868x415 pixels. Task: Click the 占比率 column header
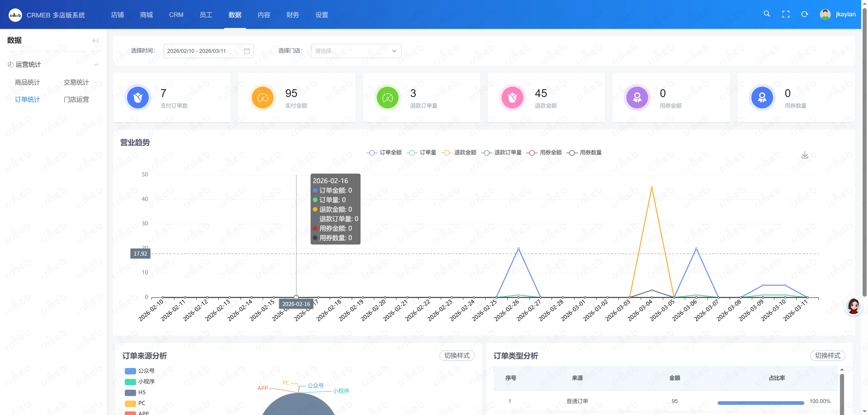777,378
